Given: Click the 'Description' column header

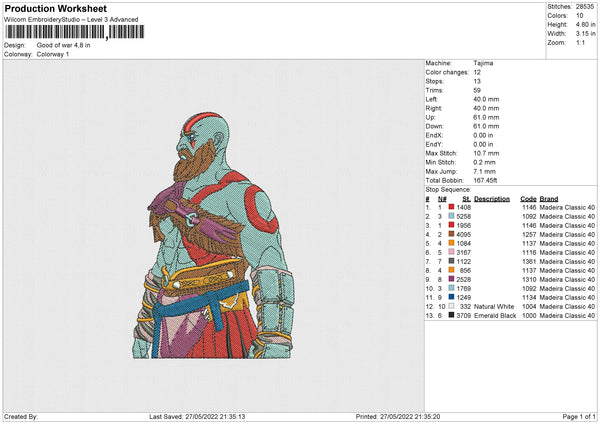Looking at the screenshot, I should tap(492, 199).
